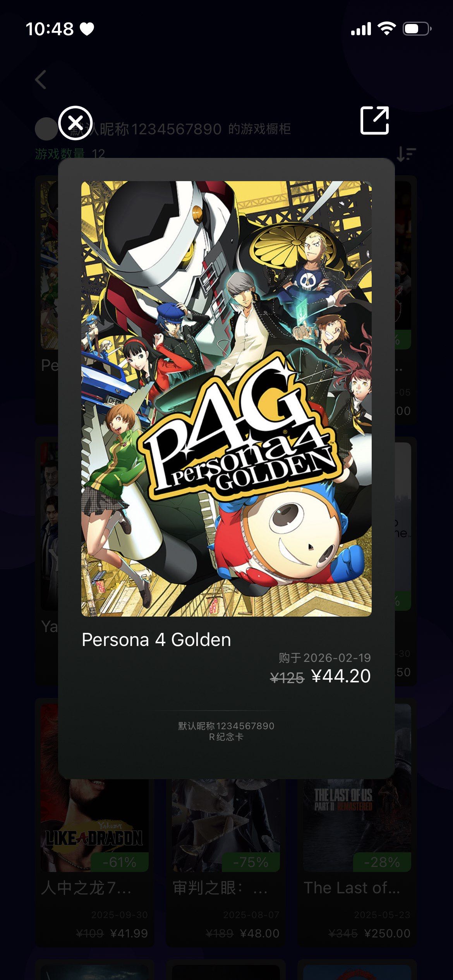The image size is (453, 980).
Task: Tap the Persona 4 Golden cover art
Action: click(226, 399)
